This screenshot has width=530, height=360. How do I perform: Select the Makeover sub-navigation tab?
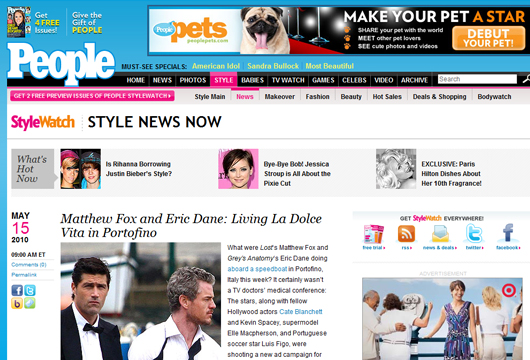tap(280, 97)
